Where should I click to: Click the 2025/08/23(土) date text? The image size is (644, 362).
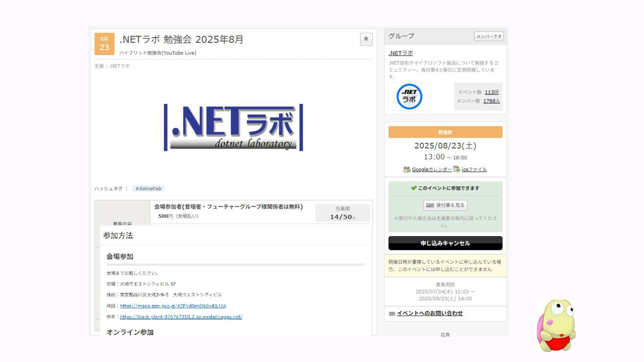point(445,146)
